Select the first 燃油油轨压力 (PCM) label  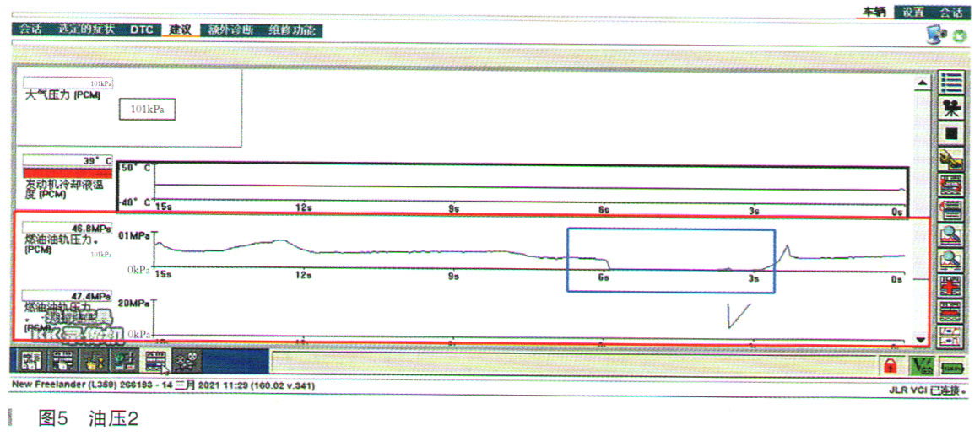(61, 243)
